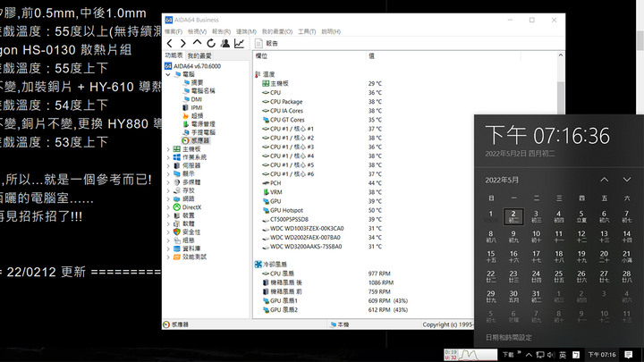Open the 工具(T) menu
This screenshot has height=362, width=644.
[x=307, y=31]
